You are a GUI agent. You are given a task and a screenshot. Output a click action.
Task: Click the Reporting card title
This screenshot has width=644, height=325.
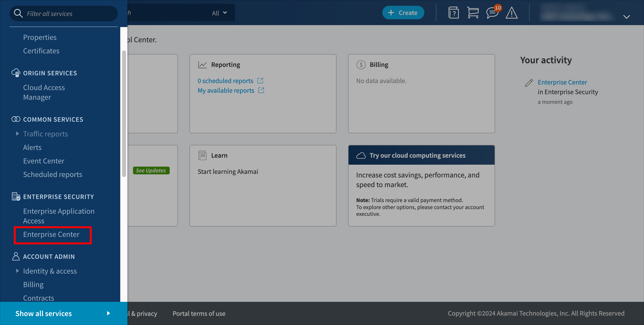coord(225,65)
